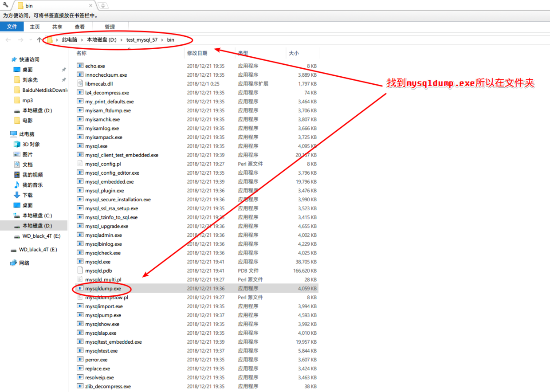
Task: Open new tab with plus button
Action: pos(103,6)
